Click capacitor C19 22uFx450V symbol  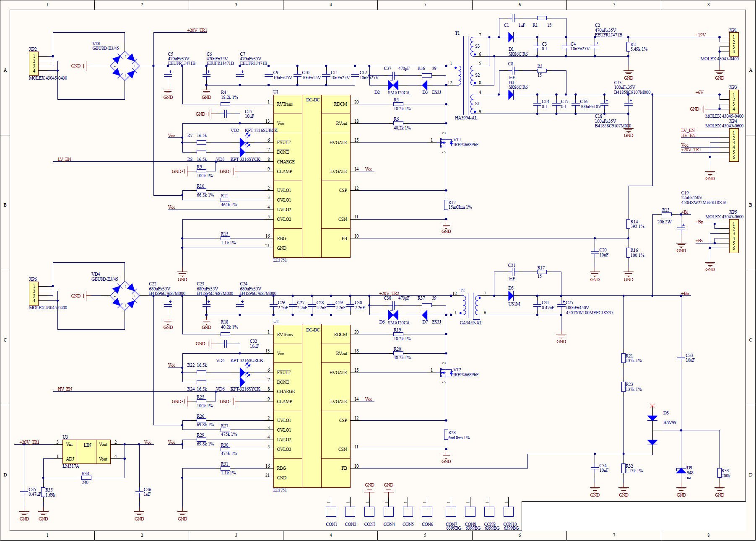681,229
